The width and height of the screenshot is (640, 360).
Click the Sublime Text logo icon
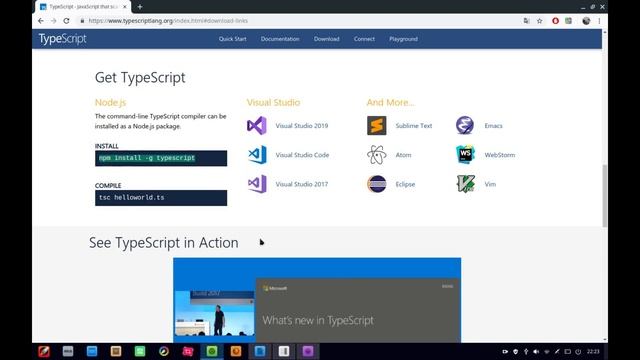[376, 125]
